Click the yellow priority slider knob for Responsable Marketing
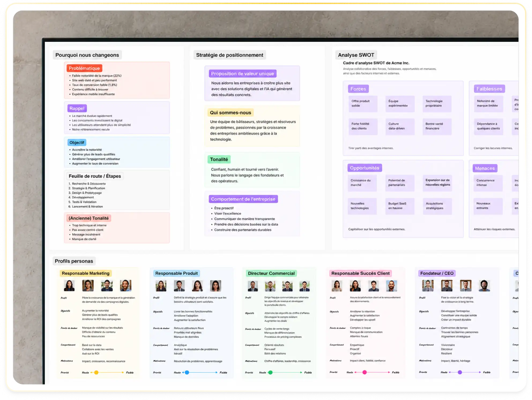The height and width of the screenshot is (400, 532). tap(96, 373)
